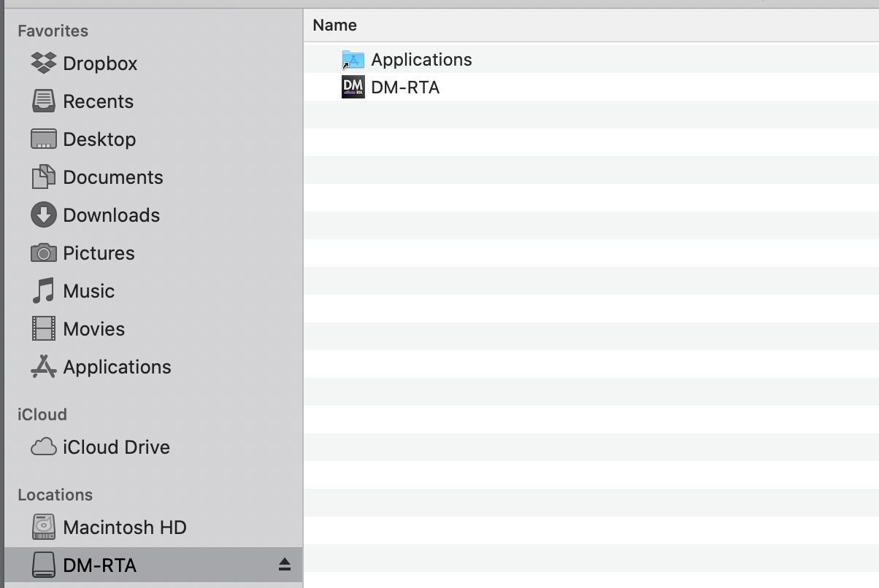The image size is (879, 588).
Task: Open the Movies filmstrip icon
Action: pos(44,328)
